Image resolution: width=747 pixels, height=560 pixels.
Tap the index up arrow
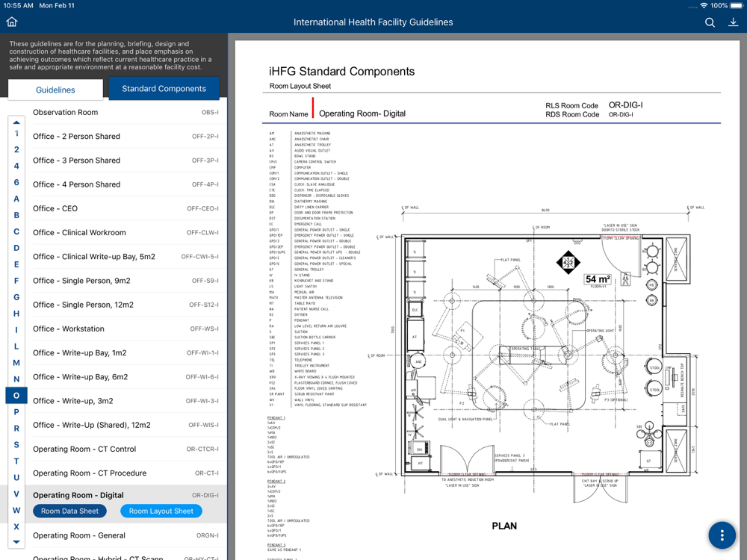click(16, 122)
